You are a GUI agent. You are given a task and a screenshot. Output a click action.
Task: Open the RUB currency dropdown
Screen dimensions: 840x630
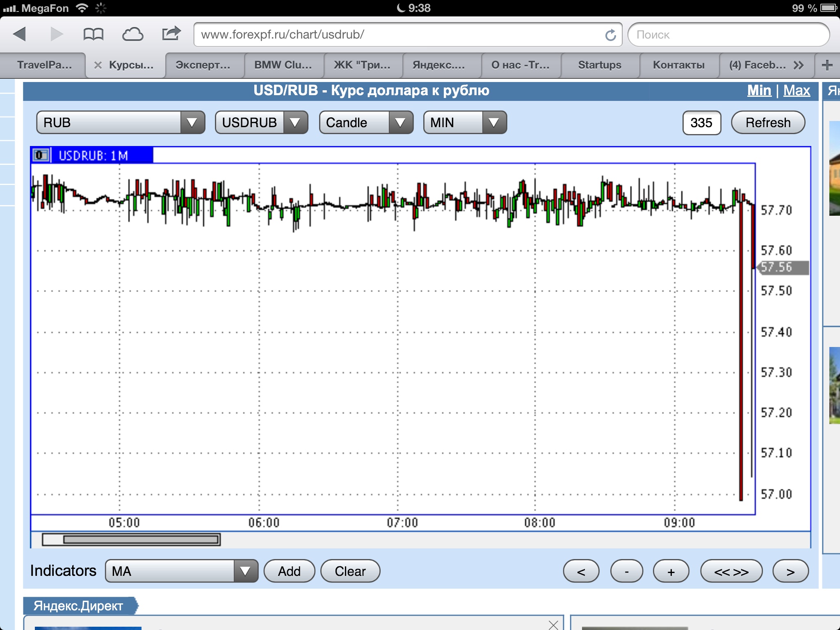[x=121, y=122]
